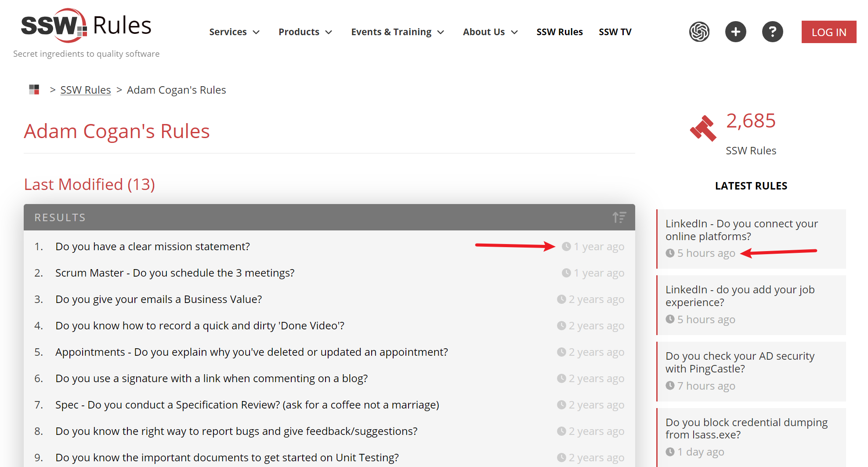Screen dimensions: 868x467
Task: Open the Scrum Master 3 meetings rule
Action: 174,273
